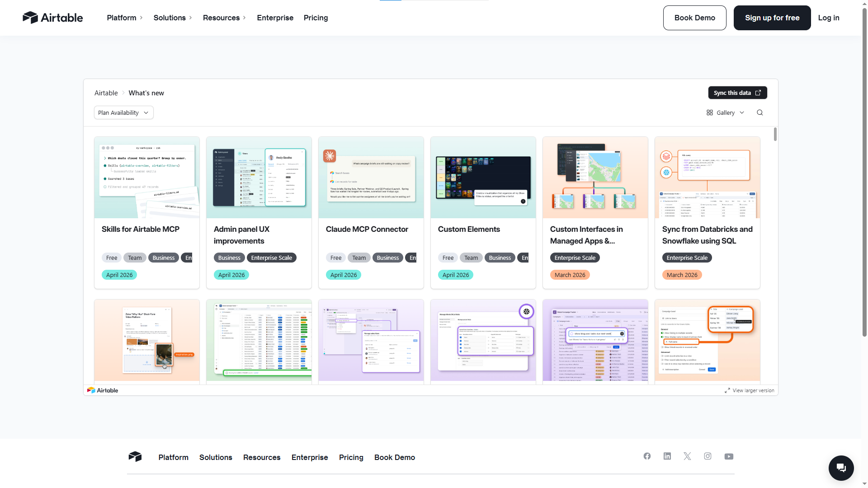Expand the Solutions menu in header
868x488 pixels.
pyautogui.click(x=173, y=18)
